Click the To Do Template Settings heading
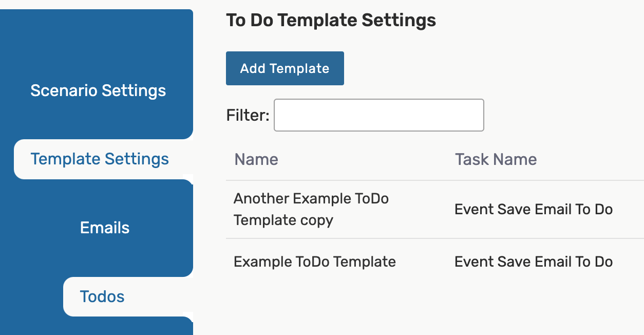This screenshot has width=644, height=335. 331,21
